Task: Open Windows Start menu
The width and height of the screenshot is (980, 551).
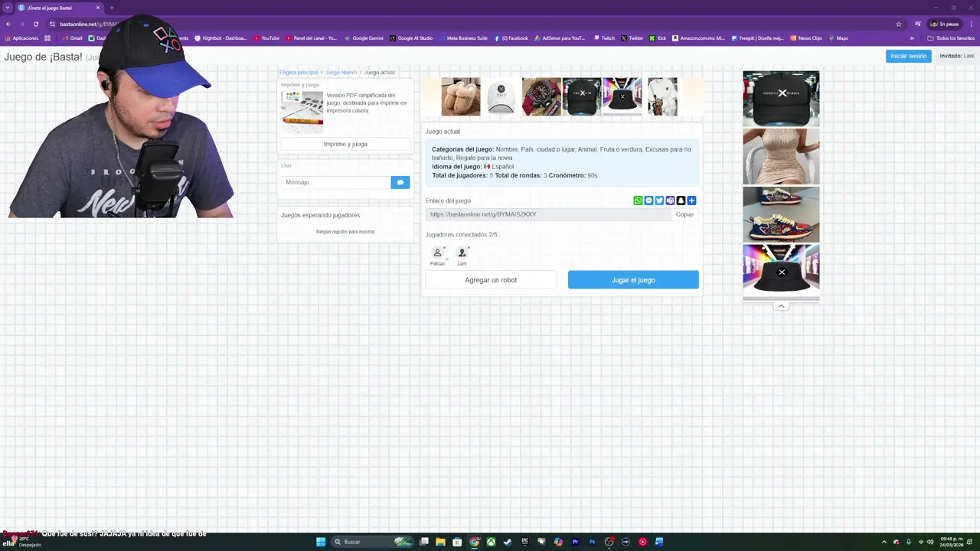Action: [x=321, y=542]
